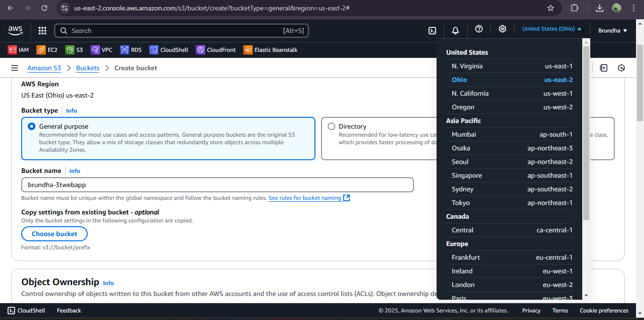Screen dimensions: 644x320
Task: Click the CloudShell icon in the footer
Action: 11,311
